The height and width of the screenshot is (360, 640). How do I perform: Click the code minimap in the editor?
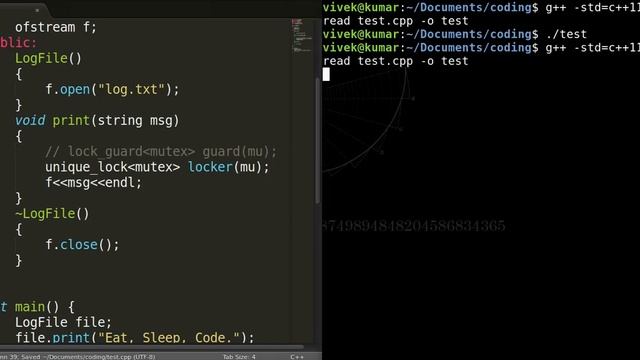pos(302,36)
